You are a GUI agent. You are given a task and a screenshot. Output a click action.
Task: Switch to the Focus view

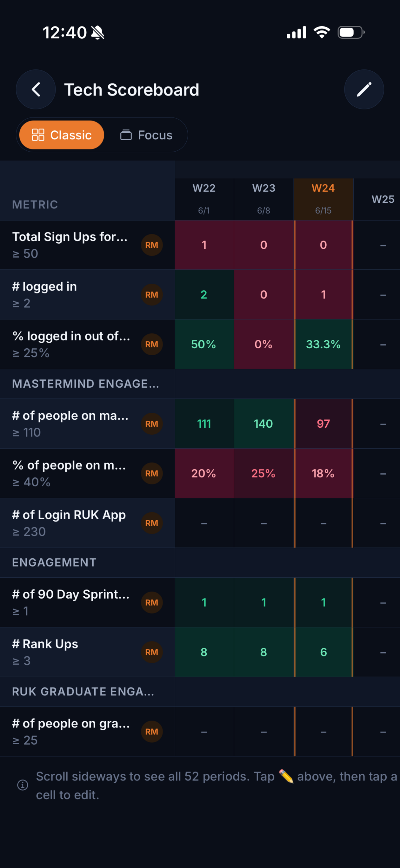146,135
